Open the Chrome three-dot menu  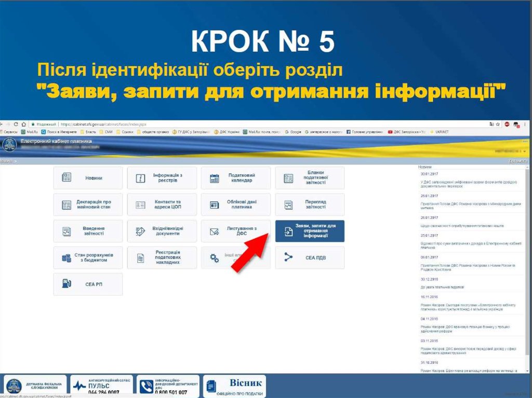(525, 125)
